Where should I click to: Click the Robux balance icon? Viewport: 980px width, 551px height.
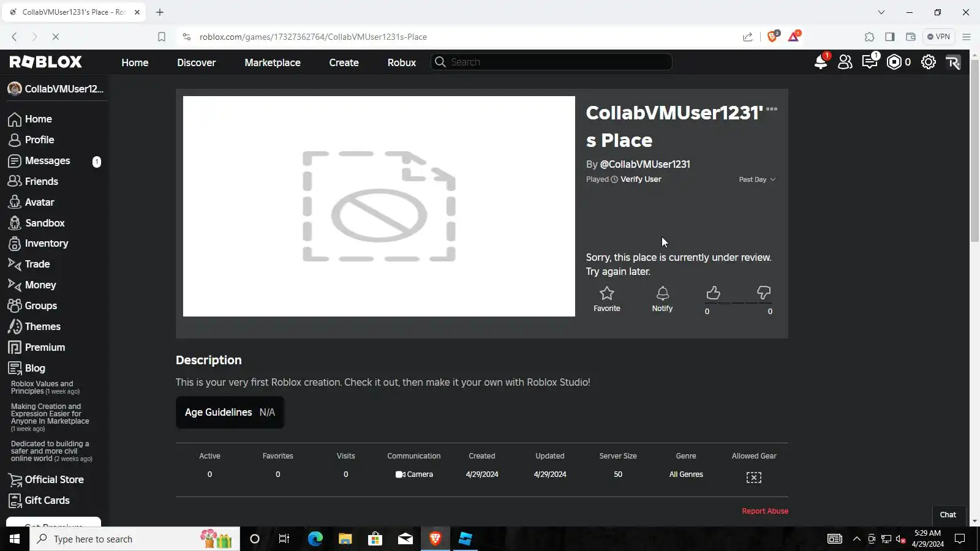tap(894, 62)
